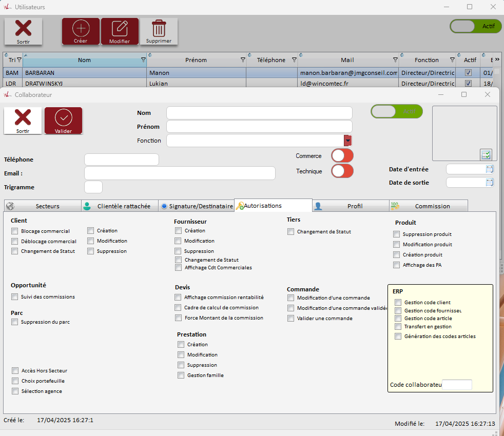Click the Email input field
This screenshot has height=436, width=504.
[x=180, y=173]
